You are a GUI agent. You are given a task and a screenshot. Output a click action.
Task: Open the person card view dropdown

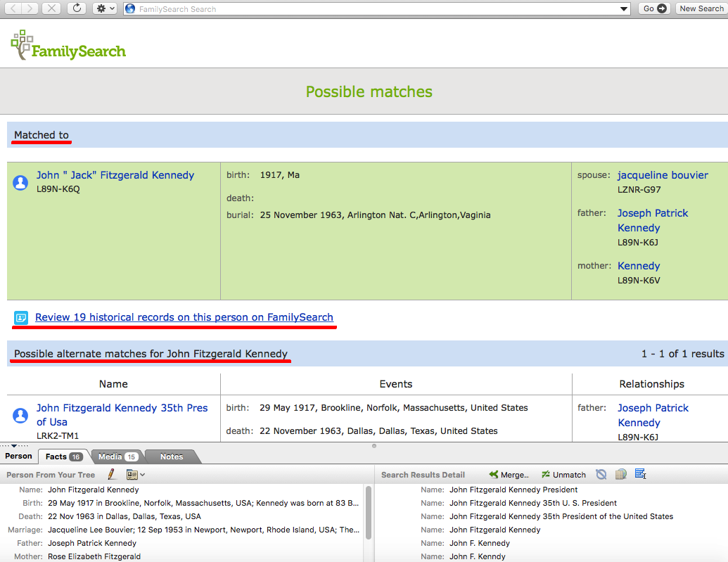136,475
